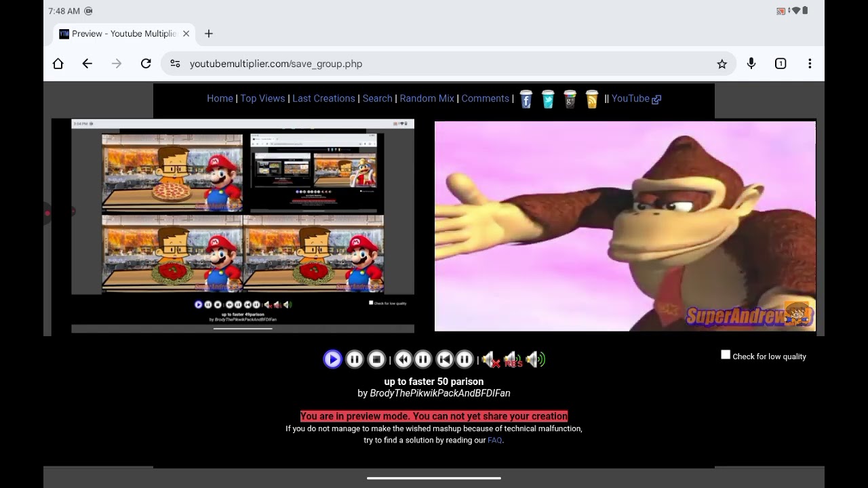Navigate forward in the browser
Screen dimensions: 868x488
tap(117, 64)
